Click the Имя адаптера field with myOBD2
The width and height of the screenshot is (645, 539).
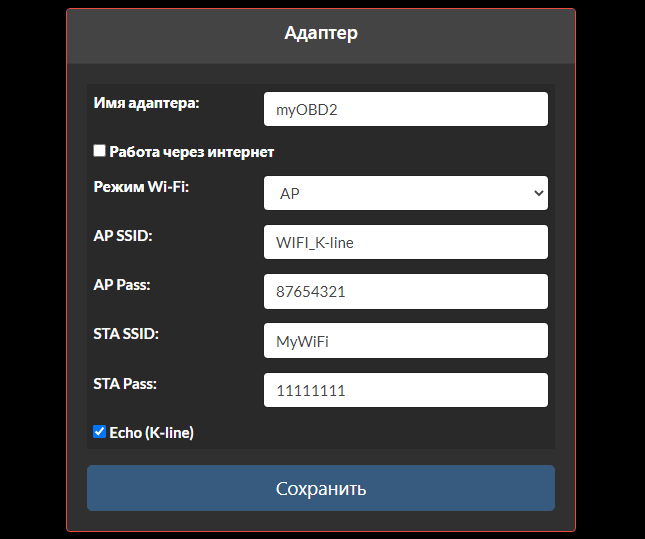tap(405, 110)
